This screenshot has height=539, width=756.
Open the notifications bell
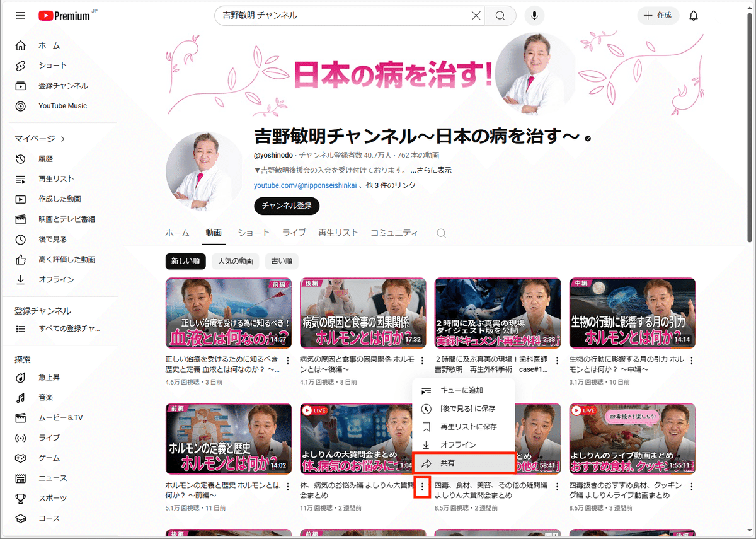click(x=694, y=16)
